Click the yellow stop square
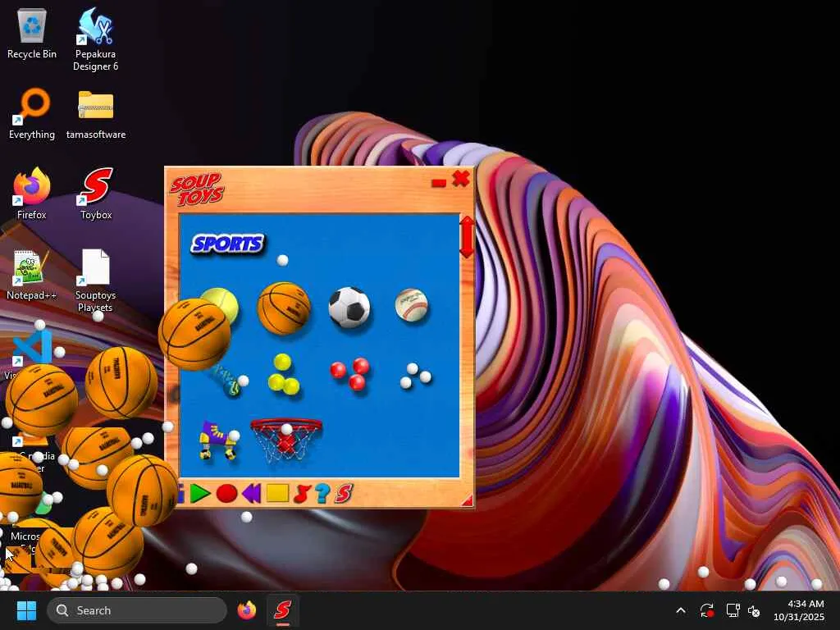 [x=277, y=493]
